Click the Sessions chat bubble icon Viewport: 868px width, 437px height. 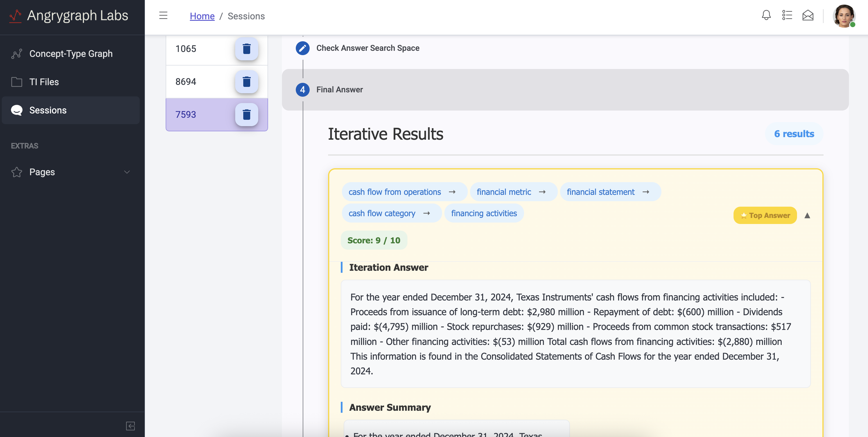[16, 110]
